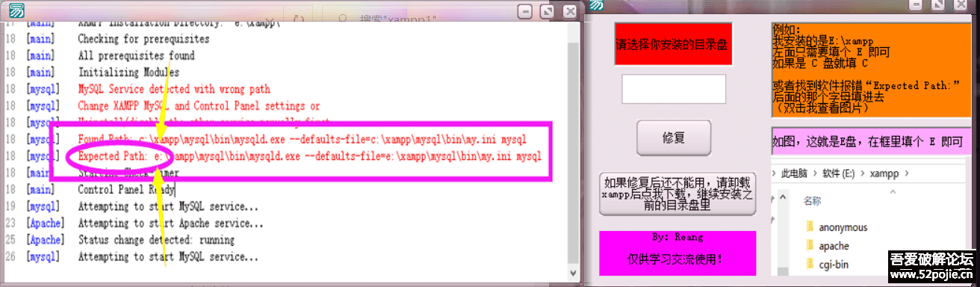Expand the chevron after 此电脑 breadcrumb
980x287 pixels.
(x=815, y=173)
